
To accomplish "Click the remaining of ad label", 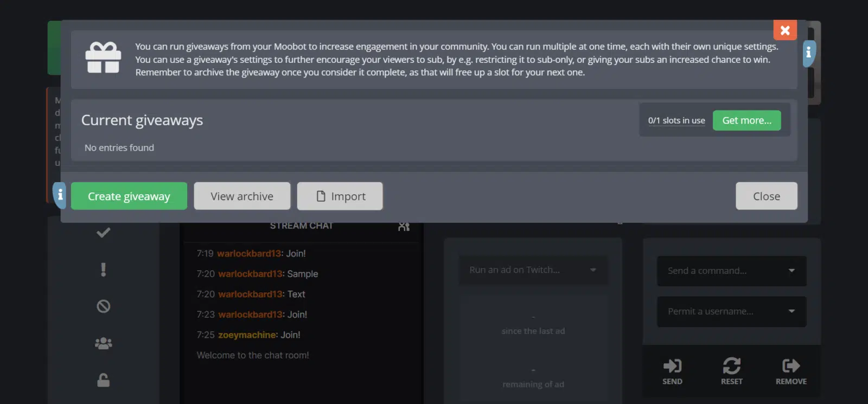I will [533, 384].
